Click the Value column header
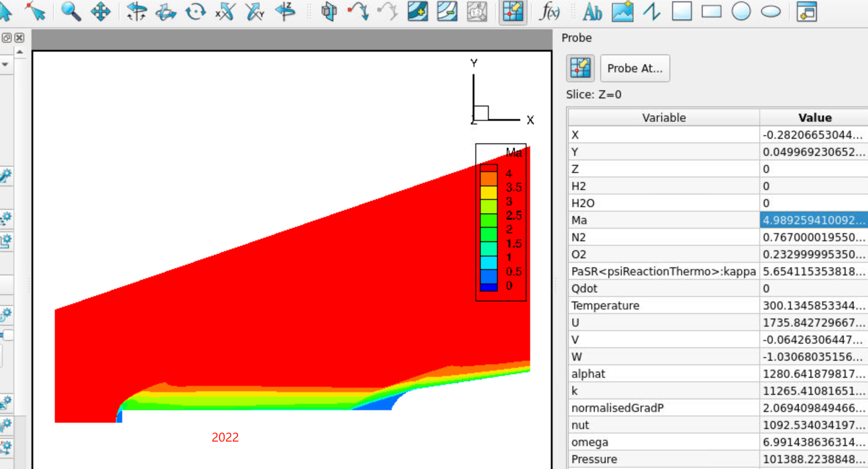 pos(814,118)
